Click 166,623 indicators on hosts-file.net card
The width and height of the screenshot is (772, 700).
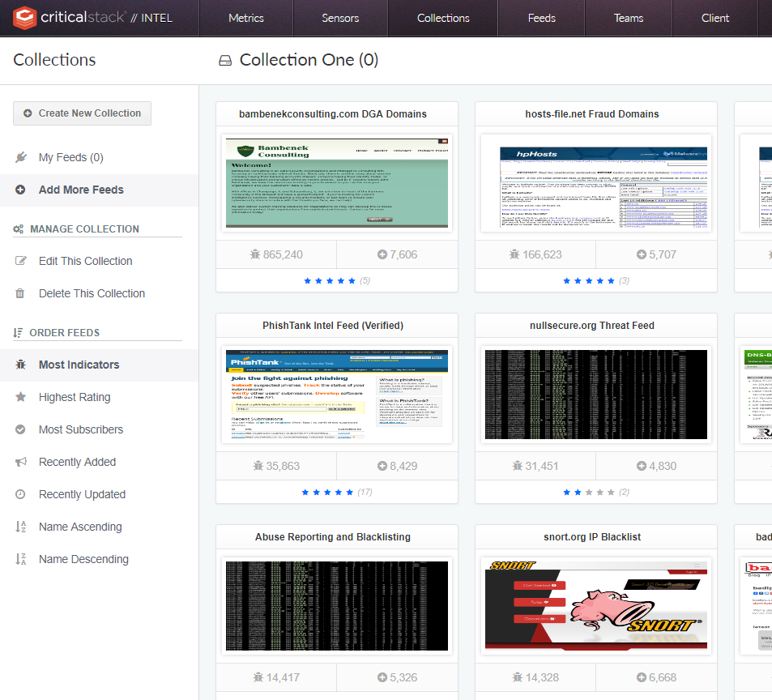pos(535,254)
